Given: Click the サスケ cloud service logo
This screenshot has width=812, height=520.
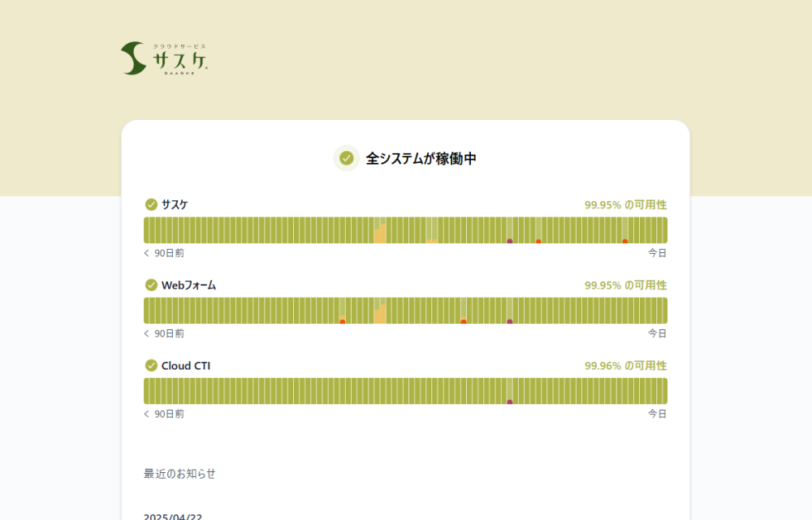Looking at the screenshot, I should click(x=165, y=58).
